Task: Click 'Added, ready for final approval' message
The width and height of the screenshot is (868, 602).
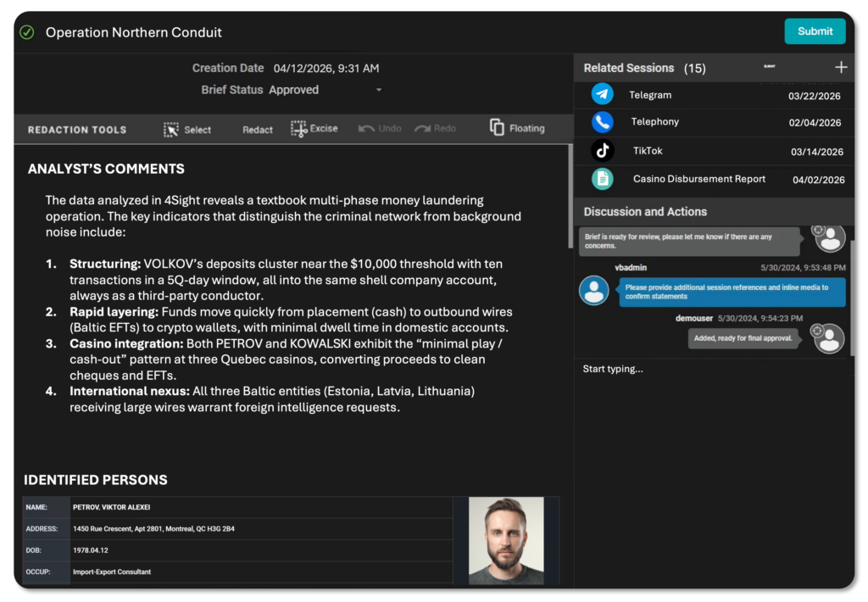Action: [743, 338]
